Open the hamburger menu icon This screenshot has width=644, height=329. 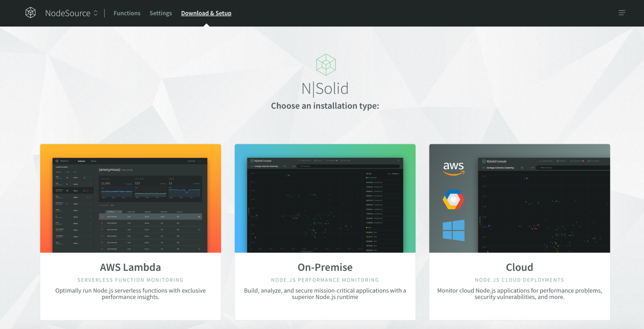[622, 13]
